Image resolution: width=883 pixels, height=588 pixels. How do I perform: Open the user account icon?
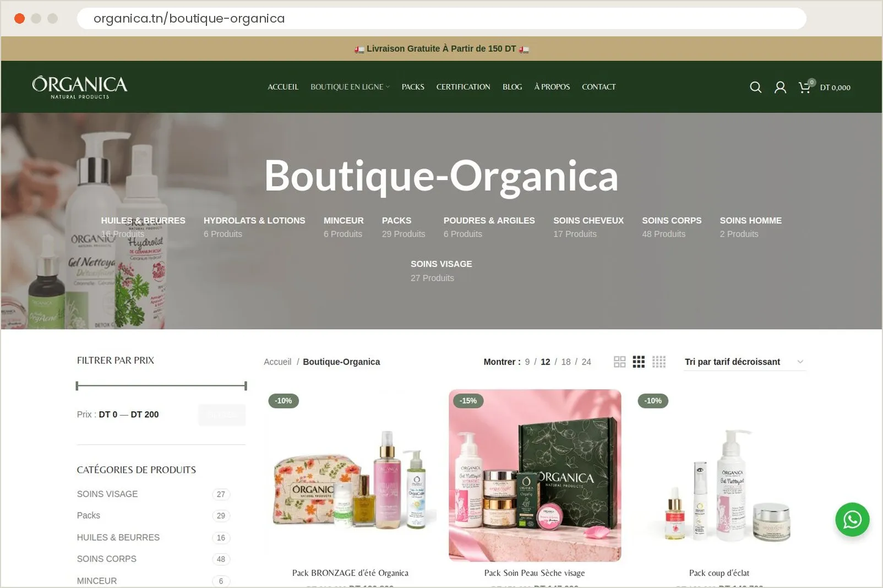780,87
